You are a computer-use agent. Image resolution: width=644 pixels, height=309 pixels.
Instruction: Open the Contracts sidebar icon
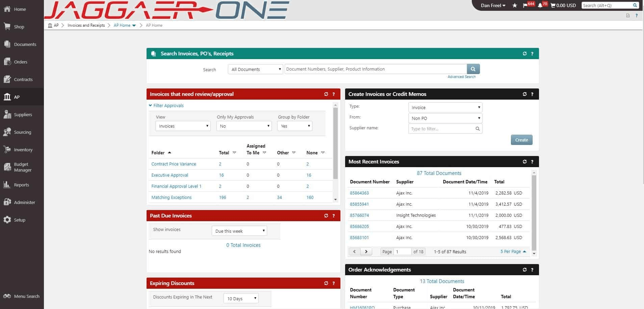click(23, 79)
